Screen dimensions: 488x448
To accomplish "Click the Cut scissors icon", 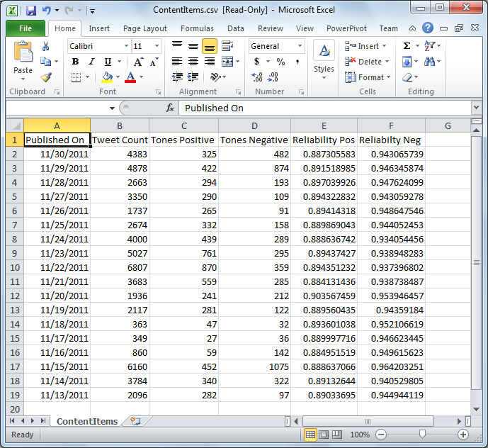I will tap(46, 46).
